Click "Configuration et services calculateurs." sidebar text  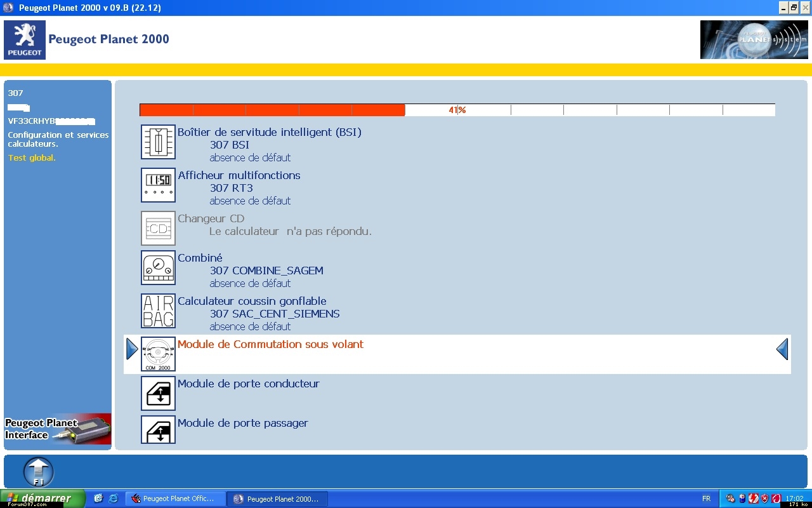[x=58, y=140]
